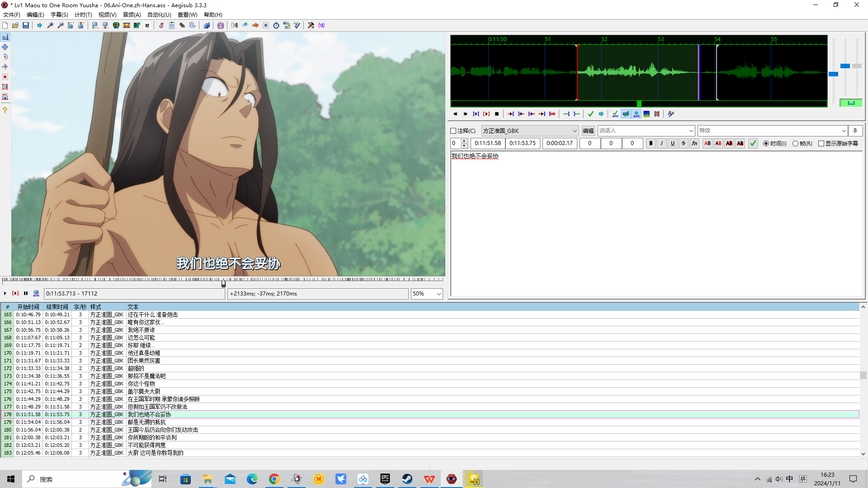Open 文件(F) menu
This screenshot has height=488, width=868.
tap(11, 15)
